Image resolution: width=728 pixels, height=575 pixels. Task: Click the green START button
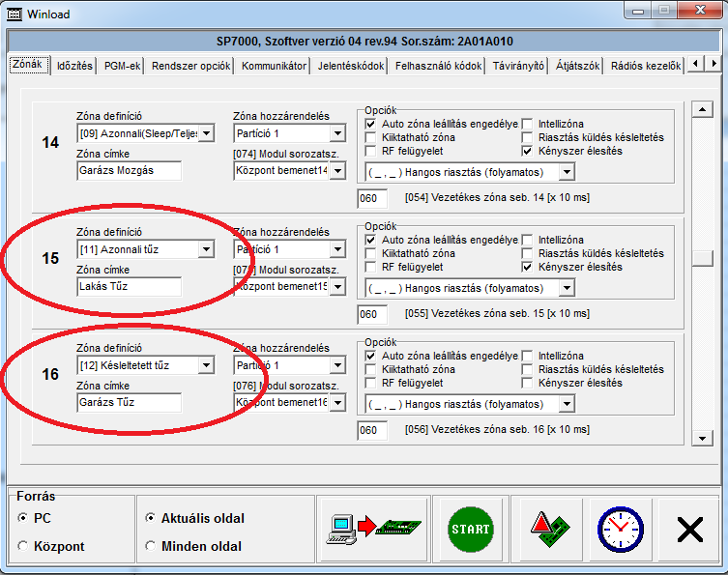[470, 529]
